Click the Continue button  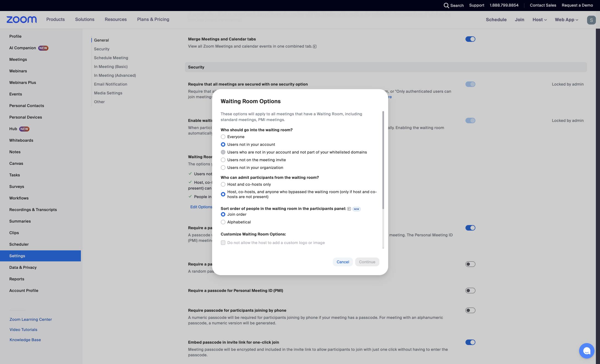(x=367, y=262)
